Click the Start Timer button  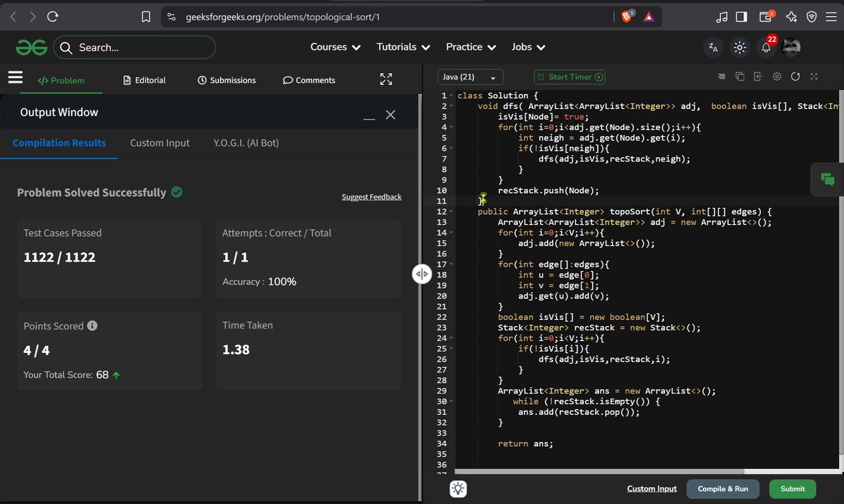coord(569,77)
